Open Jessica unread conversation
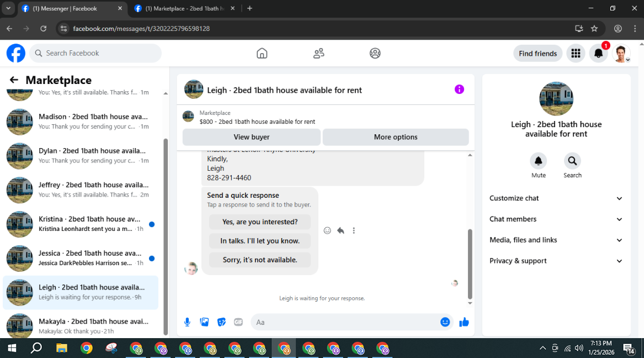Screen dimensions: 644x358 (81, 258)
